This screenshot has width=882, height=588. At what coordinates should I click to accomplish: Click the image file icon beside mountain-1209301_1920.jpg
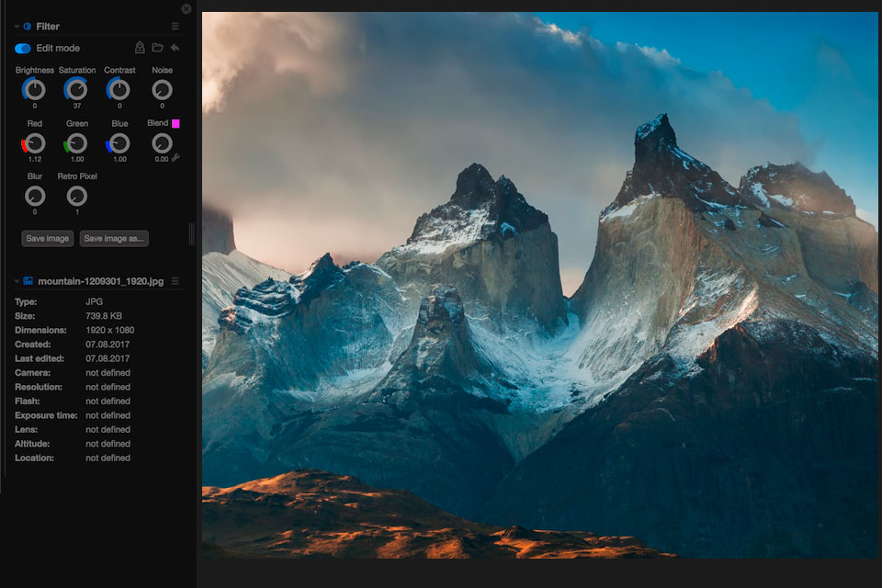(28, 281)
